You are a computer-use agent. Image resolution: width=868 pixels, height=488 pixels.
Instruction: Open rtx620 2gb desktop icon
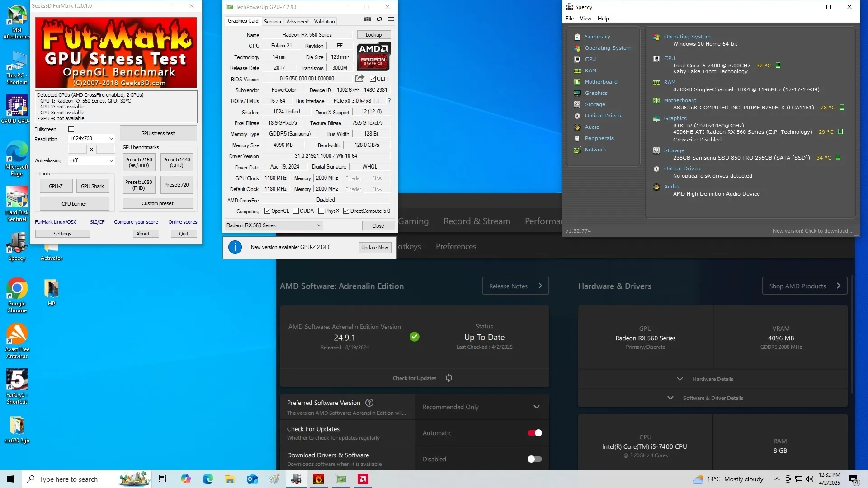pos(17,429)
